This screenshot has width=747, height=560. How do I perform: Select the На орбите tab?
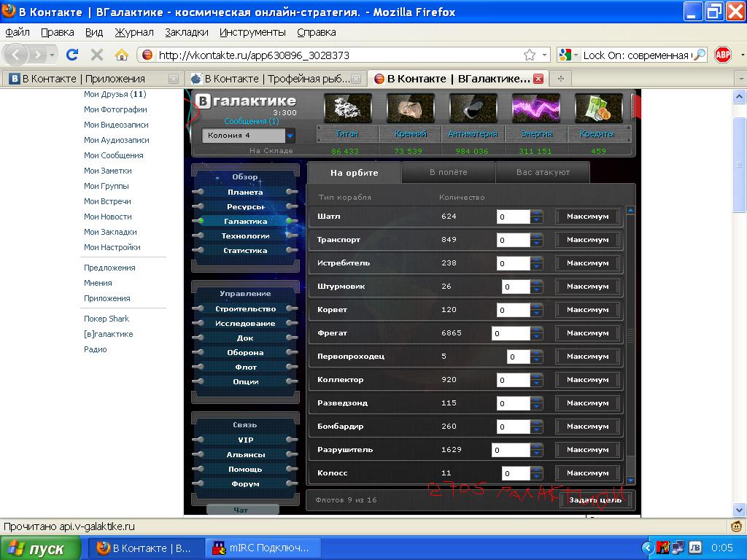pyautogui.click(x=354, y=173)
